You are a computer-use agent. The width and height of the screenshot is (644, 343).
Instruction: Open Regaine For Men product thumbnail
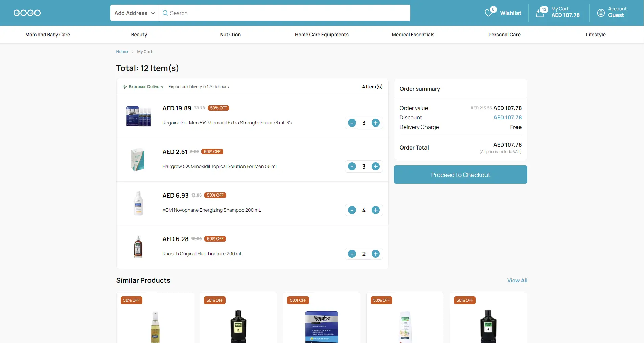pos(138,116)
